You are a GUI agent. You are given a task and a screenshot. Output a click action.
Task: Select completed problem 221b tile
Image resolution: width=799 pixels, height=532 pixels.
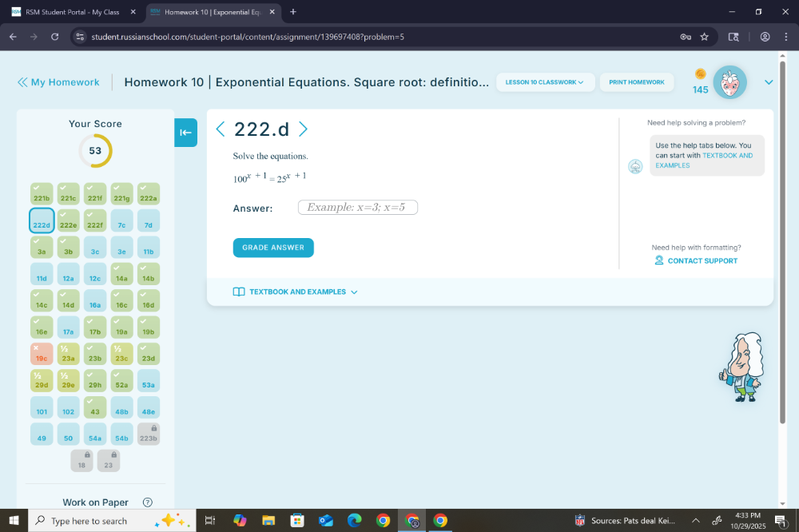[x=42, y=193]
